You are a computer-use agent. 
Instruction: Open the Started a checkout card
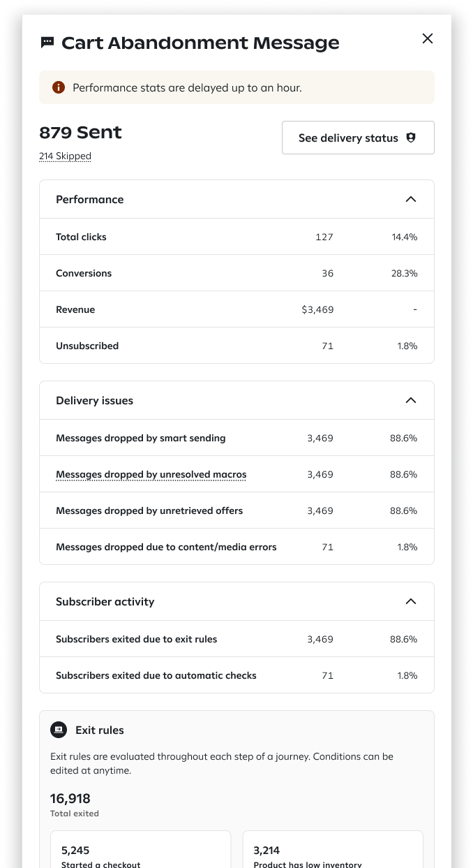[140, 850]
